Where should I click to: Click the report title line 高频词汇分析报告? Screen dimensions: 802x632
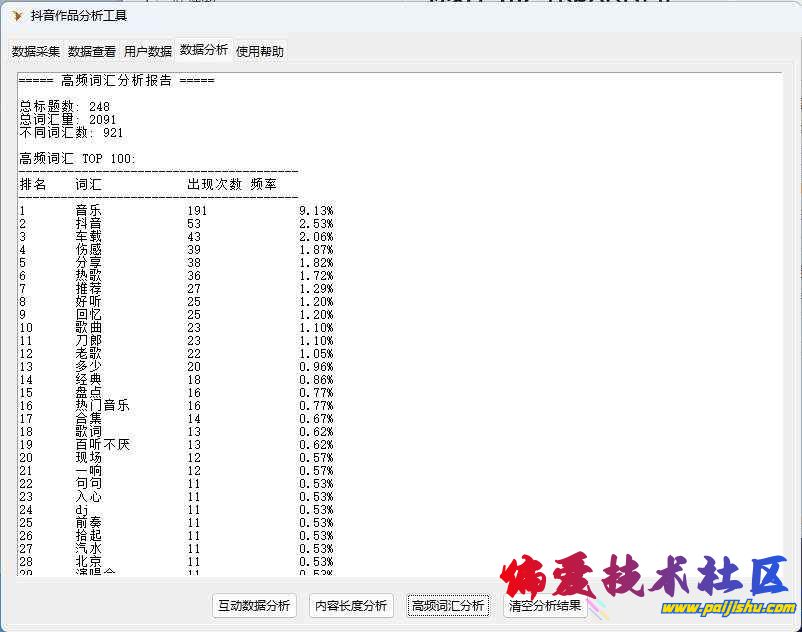[116, 81]
